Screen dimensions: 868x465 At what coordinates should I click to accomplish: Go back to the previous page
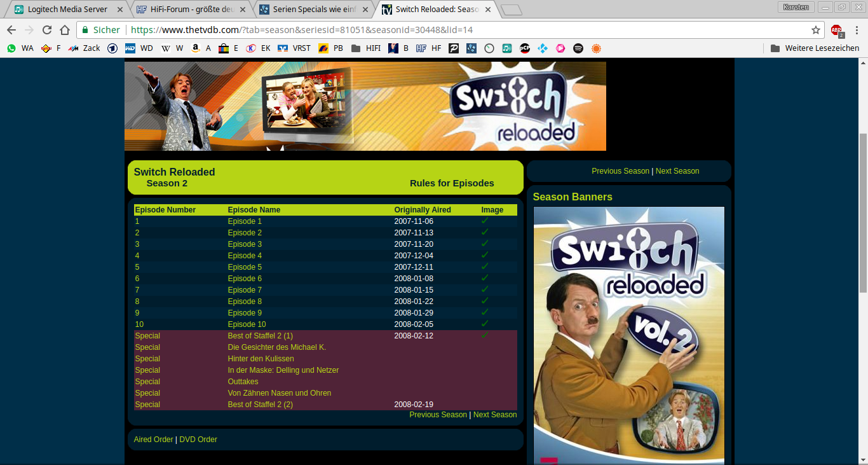click(11, 30)
